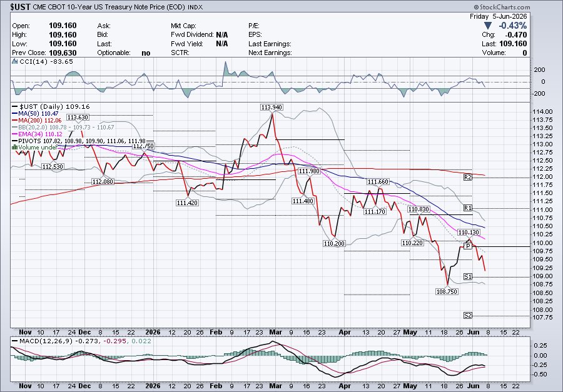
Task: Click the down-triangle icon beside -0.43%
Action: click(x=487, y=26)
